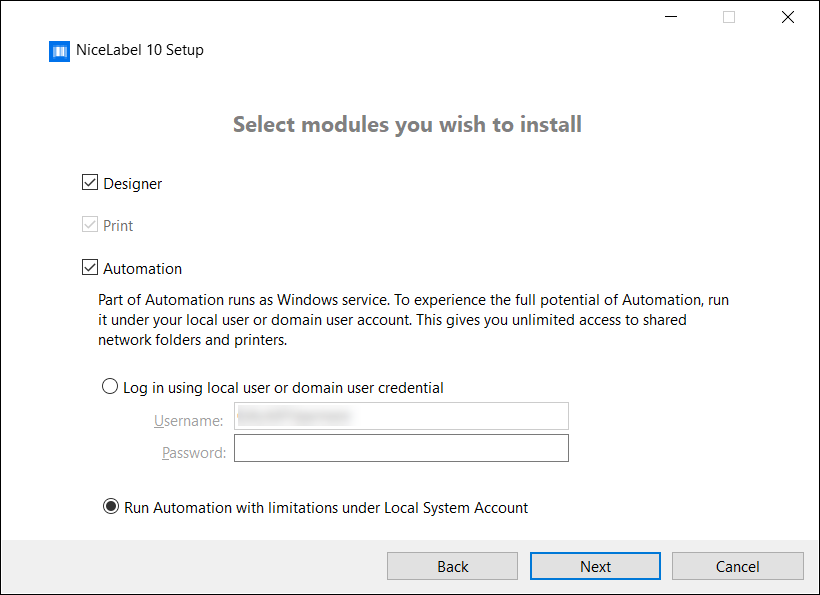Click the greyed-out Print checkbox
Viewport: 820px width, 595px height.
[91, 225]
